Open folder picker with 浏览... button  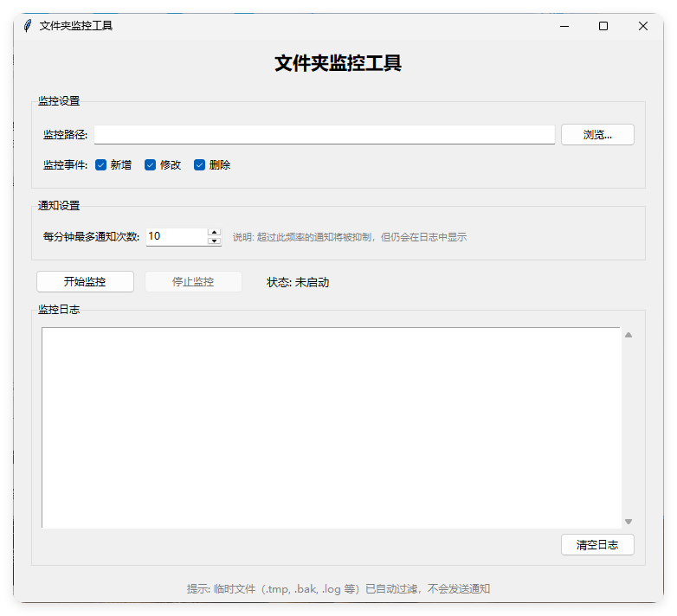597,135
